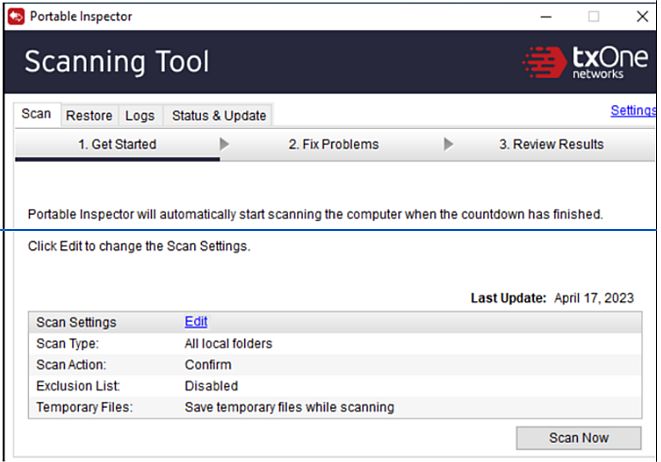
Task: Click the 'Scan Settings' header label
Action: (76, 322)
